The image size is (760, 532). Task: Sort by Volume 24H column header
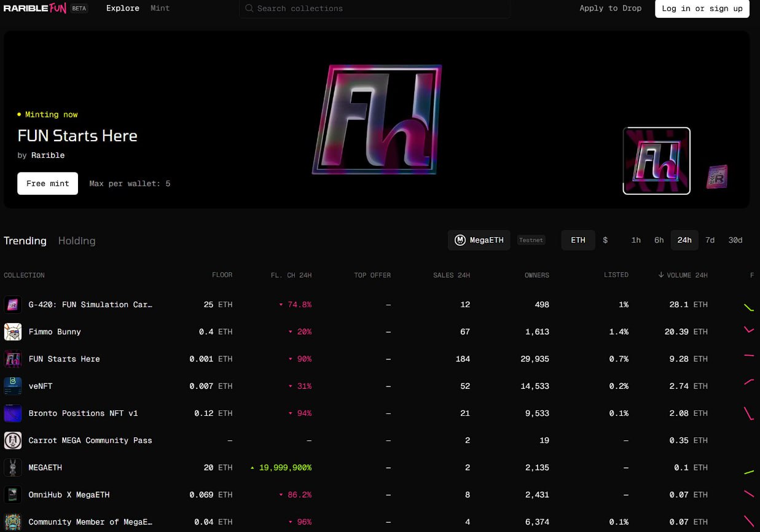pyautogui.click(x=683, y=275)
